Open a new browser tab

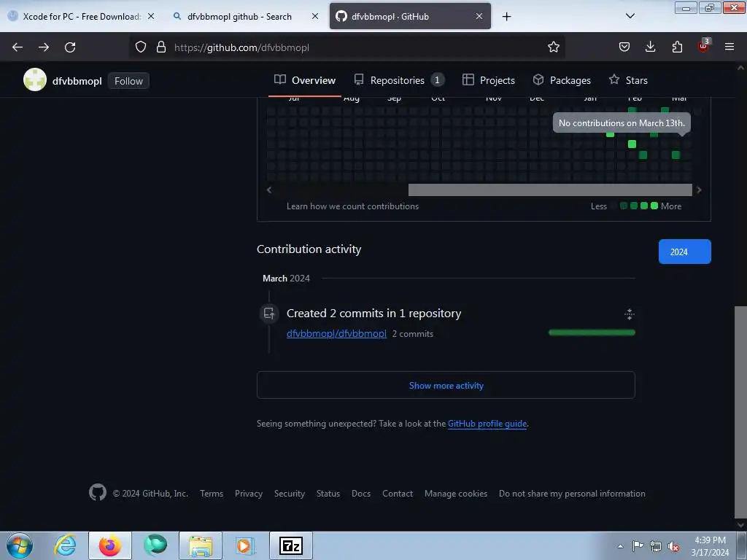point(507,17)
